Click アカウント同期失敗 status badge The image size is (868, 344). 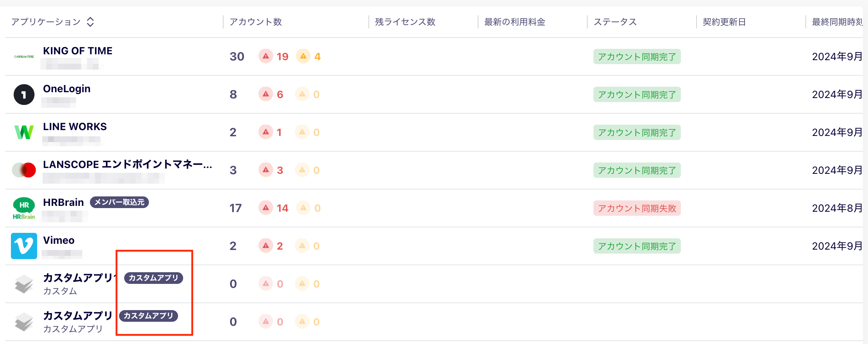point(637,208)
